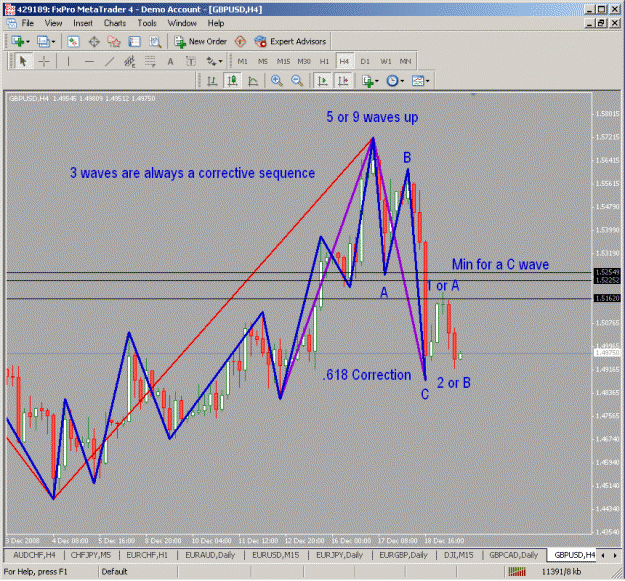Image resolution: width=625 pixels, height=581 pixels.
Task: Open the Data Window crosshair icon
Action: 94,41
